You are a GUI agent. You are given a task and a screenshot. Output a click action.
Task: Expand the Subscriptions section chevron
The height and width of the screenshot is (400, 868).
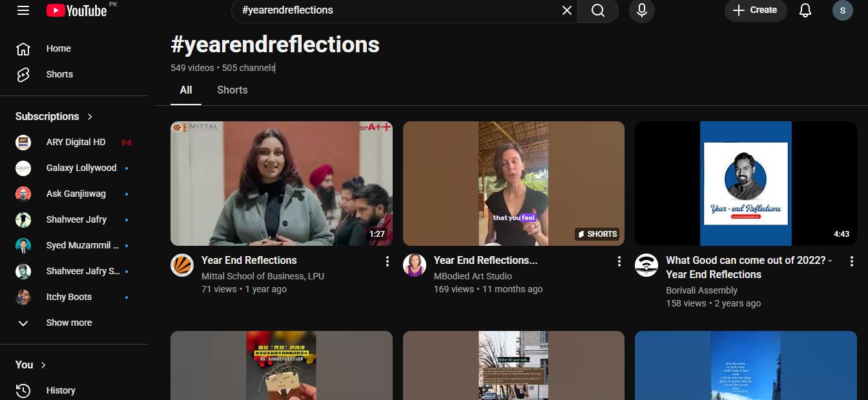pyautogui.click(x=90, y=117)
